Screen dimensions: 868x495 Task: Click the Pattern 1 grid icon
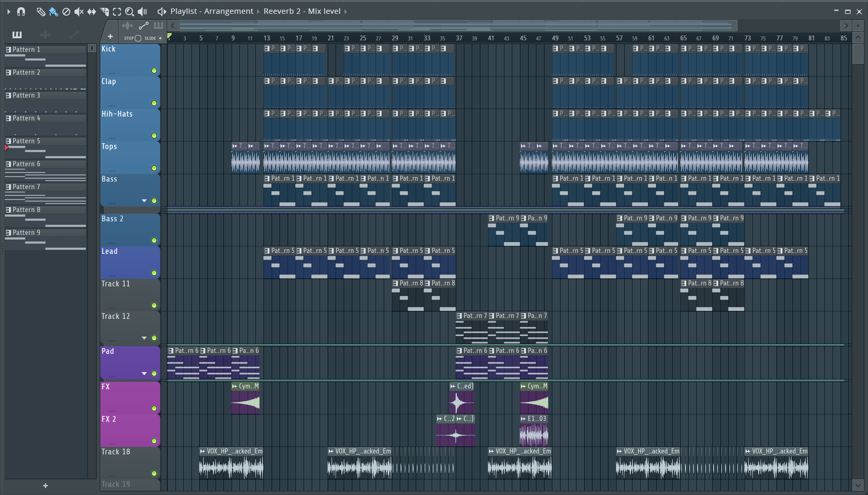click(x=8, y=50)
